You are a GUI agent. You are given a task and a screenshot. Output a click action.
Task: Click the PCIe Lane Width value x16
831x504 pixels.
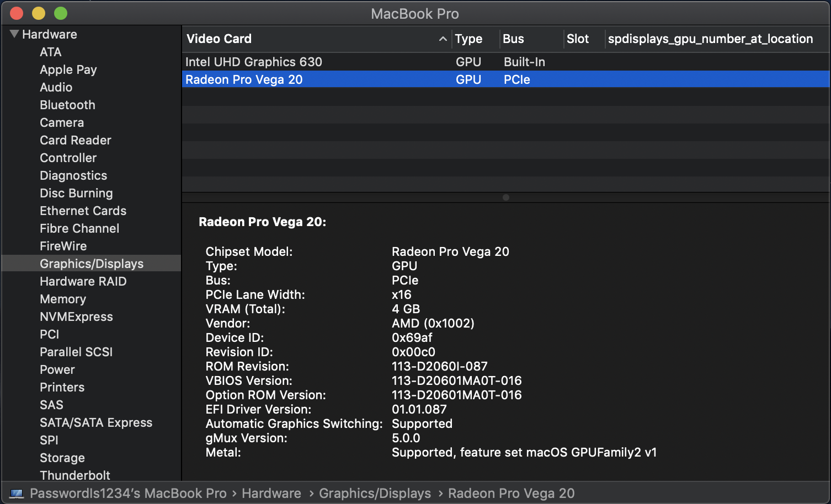pyautogui.click(x=402, y=294)
